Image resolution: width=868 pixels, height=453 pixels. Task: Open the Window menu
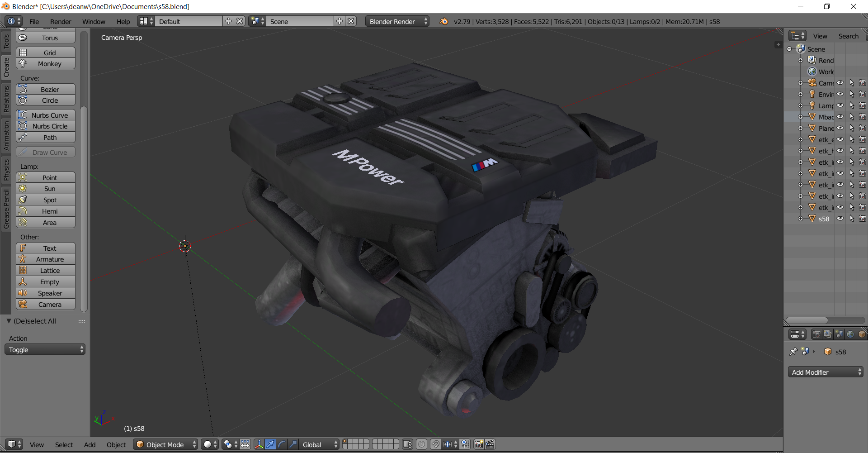(x=94, y=21)
